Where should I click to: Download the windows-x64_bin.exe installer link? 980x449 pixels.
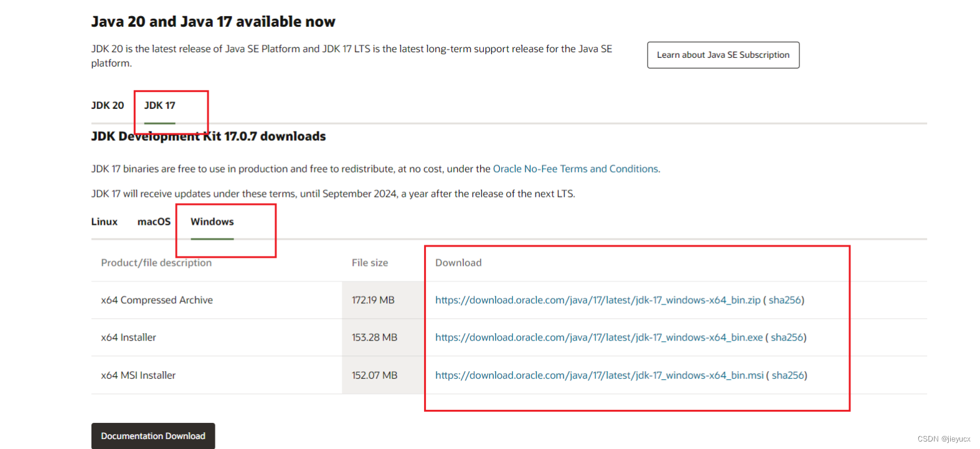(x=599, y=338)
